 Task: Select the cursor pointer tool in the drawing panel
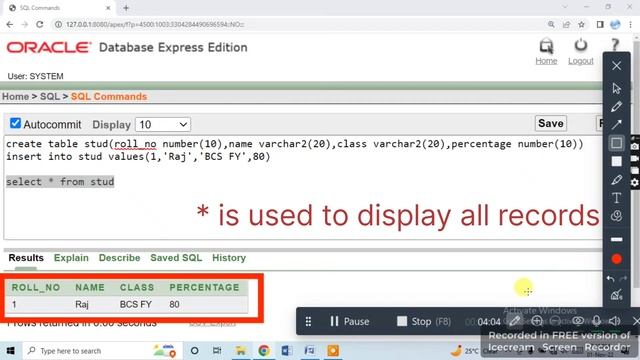coord(616,88)
